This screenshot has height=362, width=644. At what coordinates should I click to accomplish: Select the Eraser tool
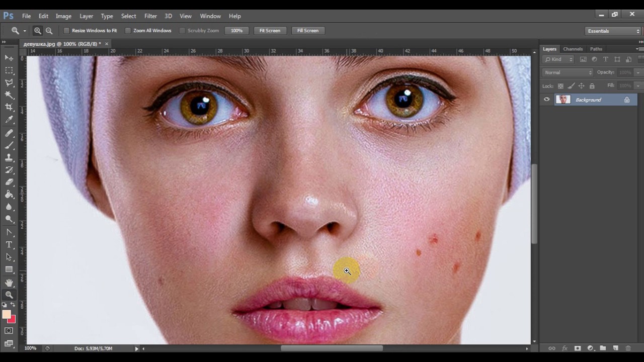pyautogui.click(x=9, y=182)
